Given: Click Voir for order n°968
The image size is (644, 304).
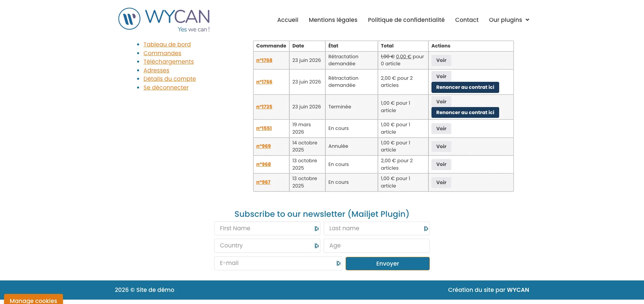Looking at the screenshot, I should tap(441, 164).
